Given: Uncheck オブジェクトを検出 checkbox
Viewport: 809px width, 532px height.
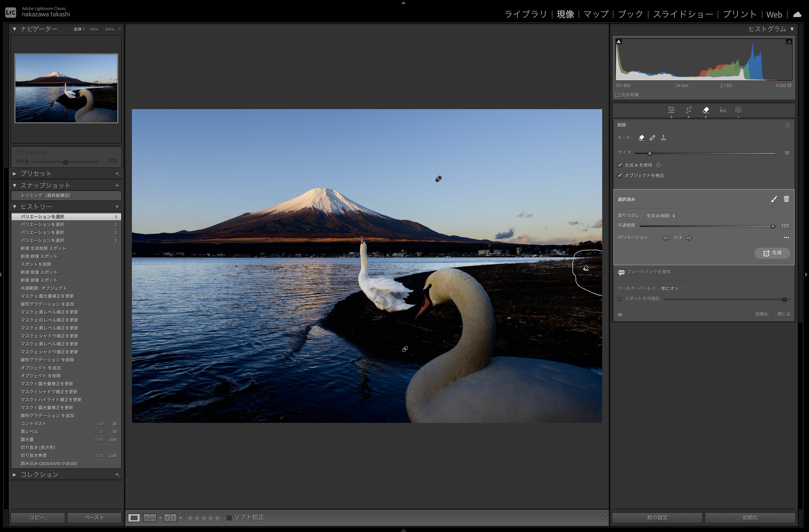Looking at the screenshot, I should pos(620,176).
